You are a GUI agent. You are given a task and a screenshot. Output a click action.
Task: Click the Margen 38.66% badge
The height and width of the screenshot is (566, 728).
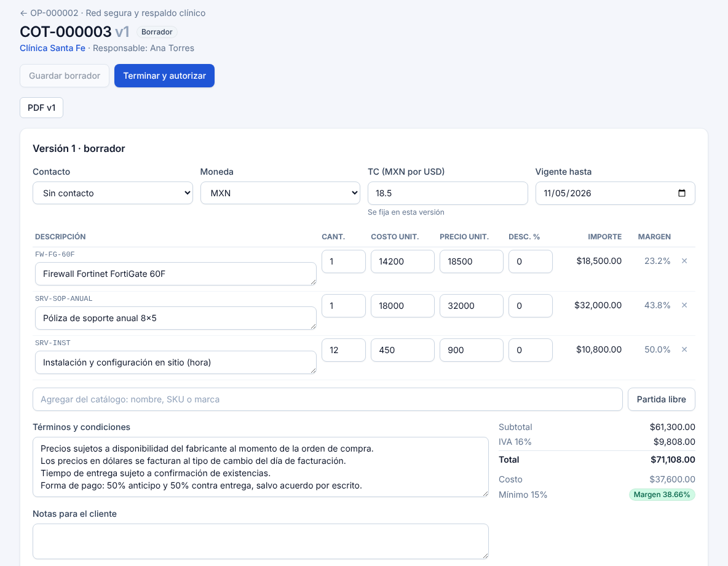662,495
